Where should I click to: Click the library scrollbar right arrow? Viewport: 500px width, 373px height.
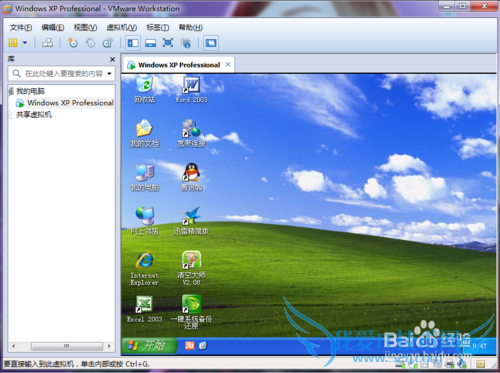[109, 346]
